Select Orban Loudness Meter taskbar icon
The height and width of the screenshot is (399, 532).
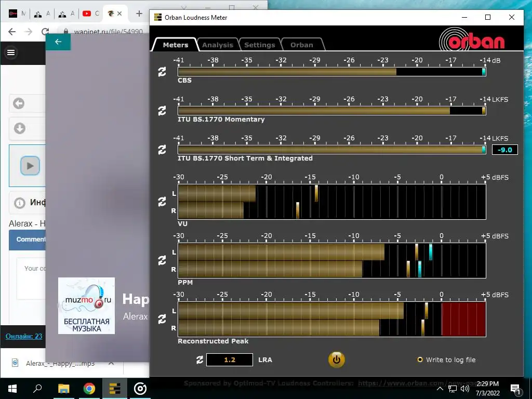pos(115,389)
